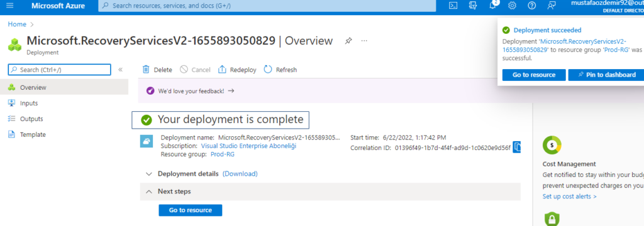
Task: Open portal settings gear
Action: coord(512,6)
